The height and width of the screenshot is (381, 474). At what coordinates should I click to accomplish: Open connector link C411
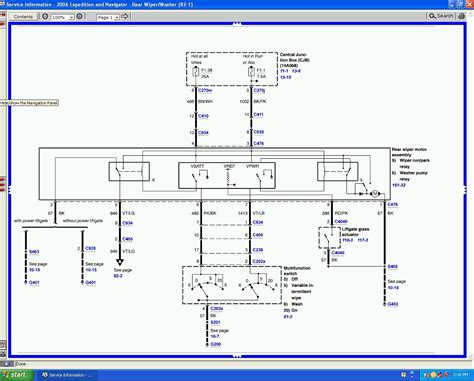(258, 114)
